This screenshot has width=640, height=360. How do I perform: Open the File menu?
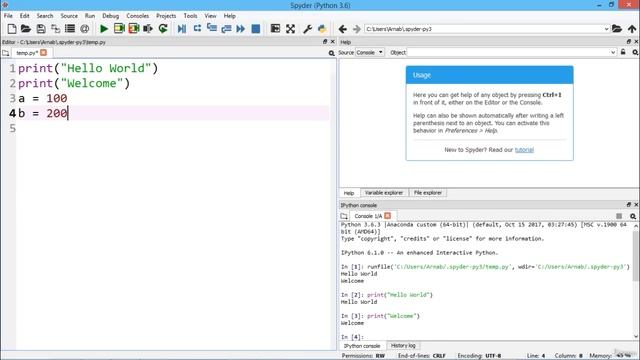pyautogui.click(x=8, y=16)
